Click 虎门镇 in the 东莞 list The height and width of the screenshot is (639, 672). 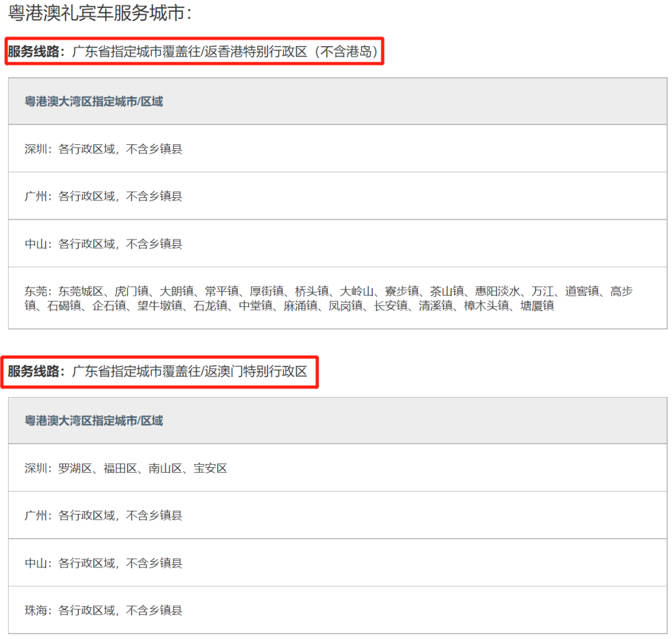tap(131, 291)
